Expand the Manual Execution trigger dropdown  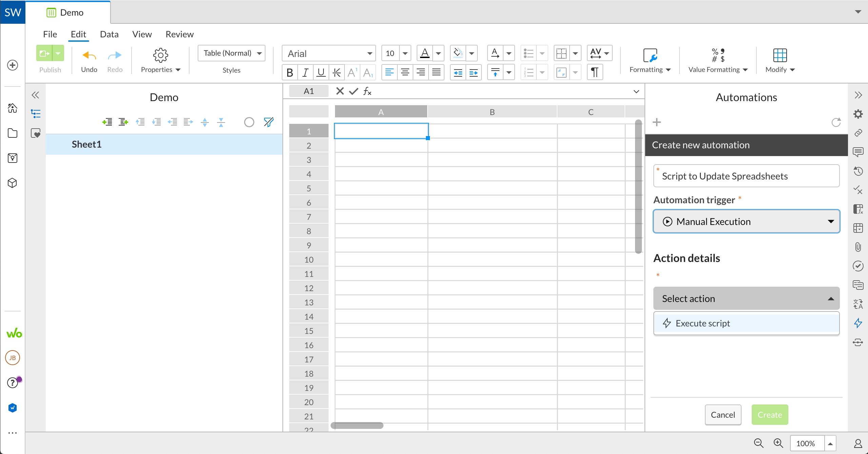746,222
